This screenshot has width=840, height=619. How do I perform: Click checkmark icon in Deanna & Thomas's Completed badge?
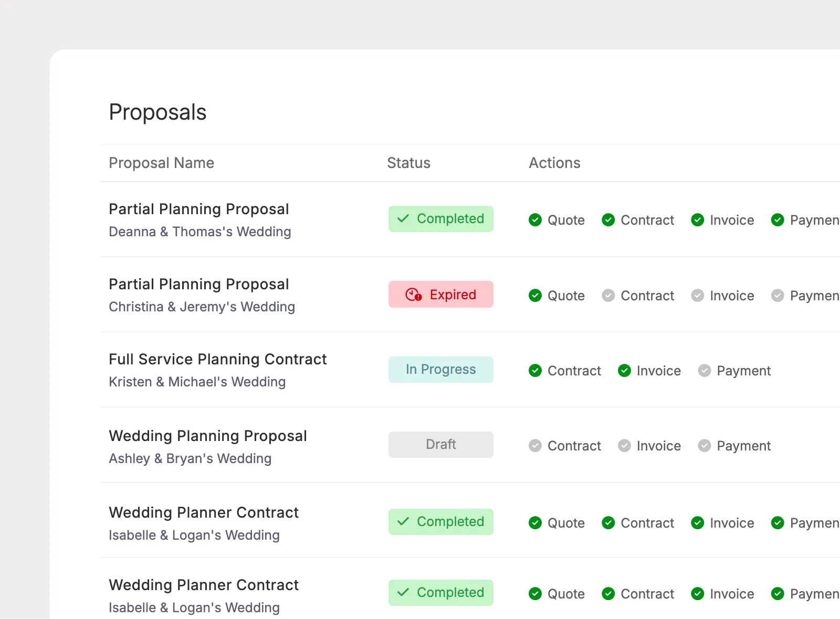click(x=403, y=218)
